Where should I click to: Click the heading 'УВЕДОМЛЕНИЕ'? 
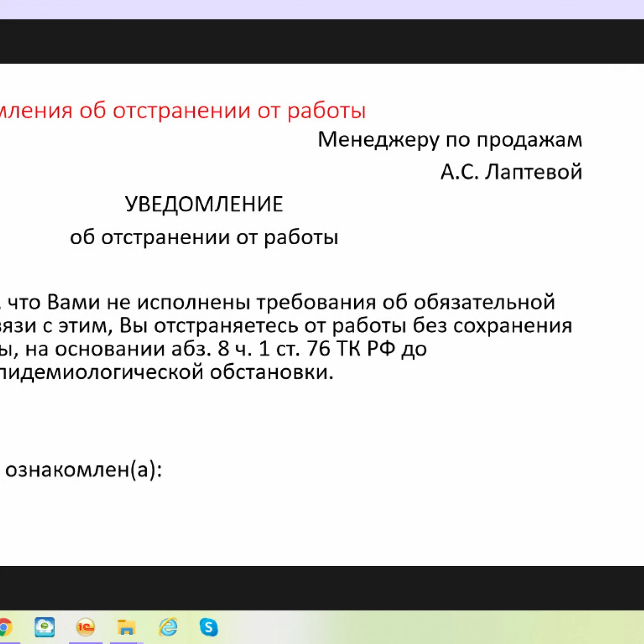coord(204,204)
